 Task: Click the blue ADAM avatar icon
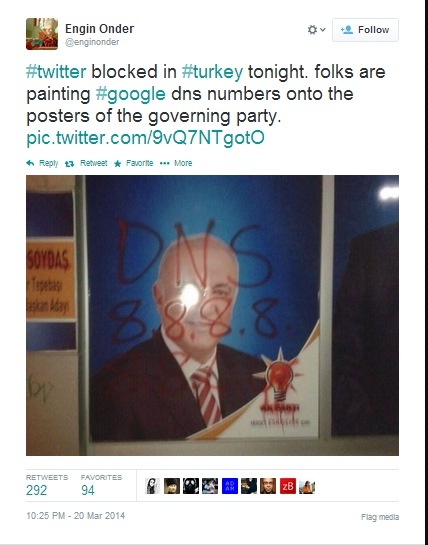click(230, 486)
